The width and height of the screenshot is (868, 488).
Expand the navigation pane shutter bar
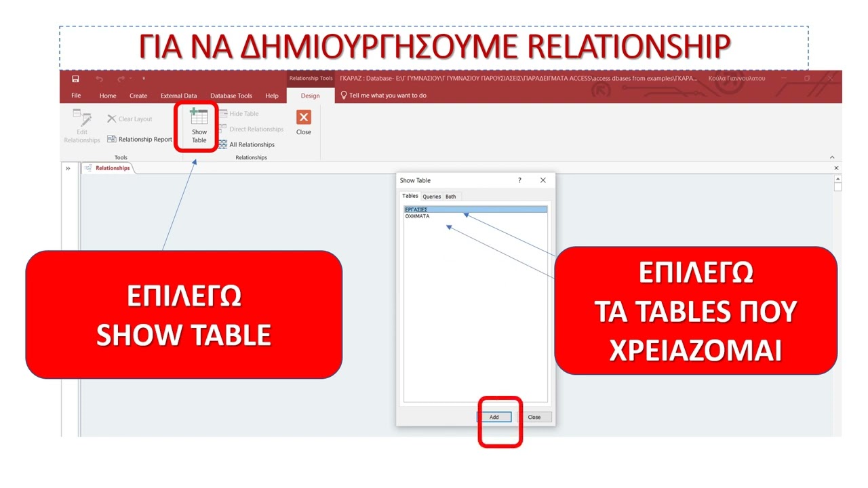(x=68, y=168)
